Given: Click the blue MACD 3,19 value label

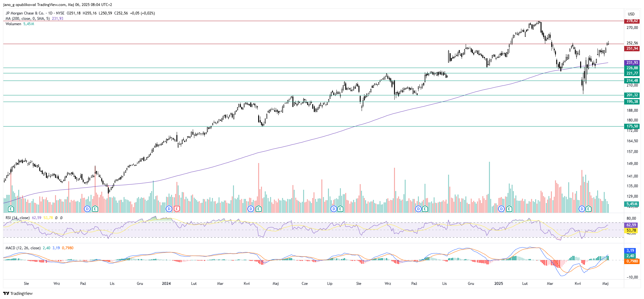Looking at the screenshot, I should pyautogui.click(x=630, y=251).
